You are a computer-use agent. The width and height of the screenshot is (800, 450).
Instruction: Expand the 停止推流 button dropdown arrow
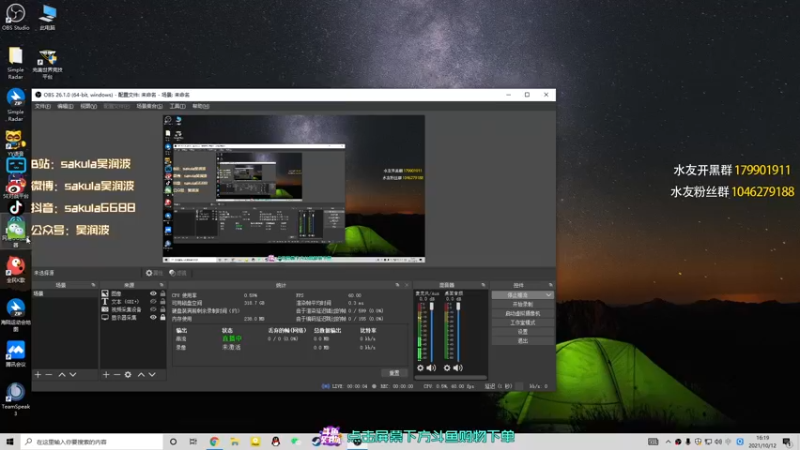(548, 295)
